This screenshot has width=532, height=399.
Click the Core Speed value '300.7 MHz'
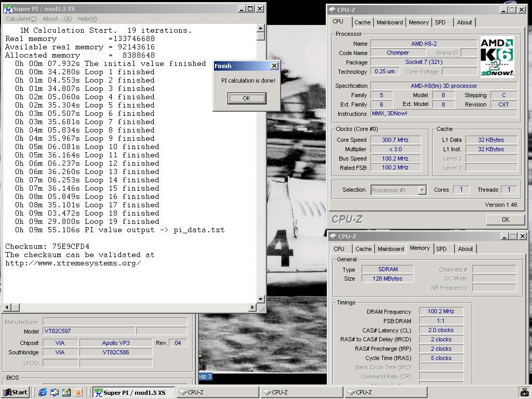(395, 140)
